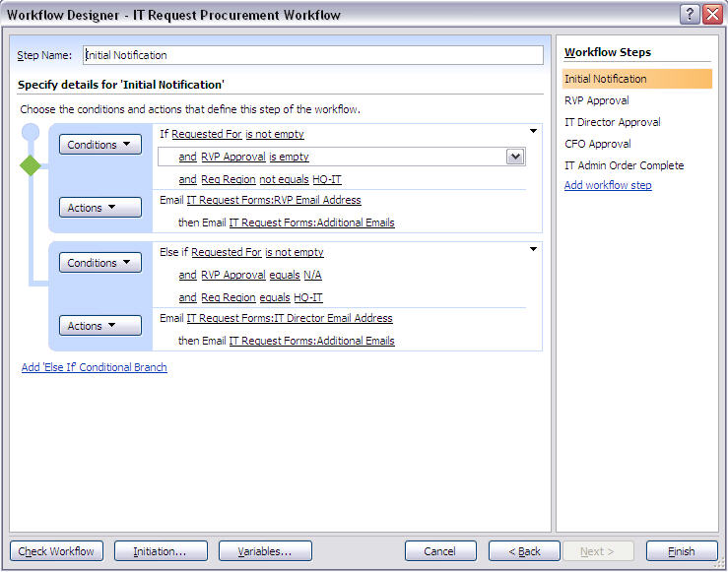Viewport: 728px width, 572px height.
Task: Click 'and' before RVP Approval is empty
Action: 187,157
